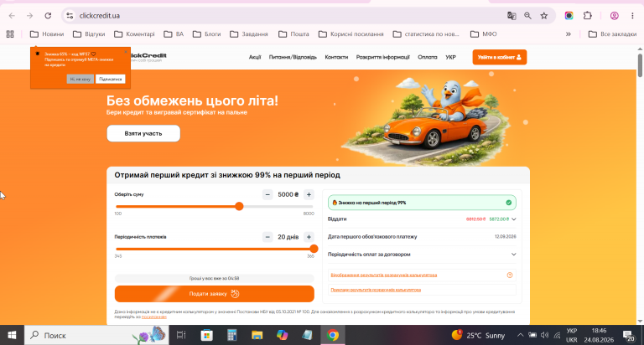Open the Оплата page

click(428, 57)
